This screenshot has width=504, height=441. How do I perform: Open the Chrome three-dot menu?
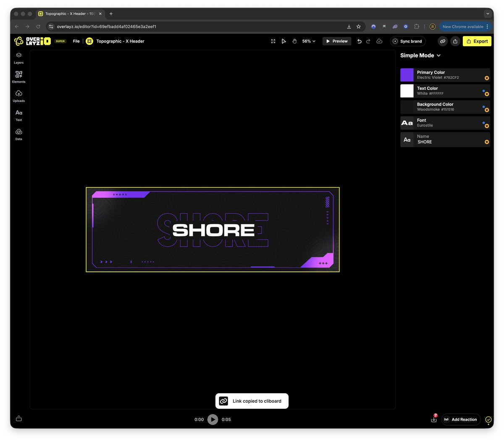(487, 26)
